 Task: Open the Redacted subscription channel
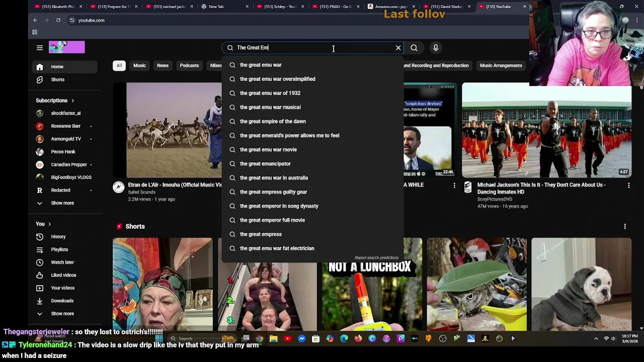[65, 190]
